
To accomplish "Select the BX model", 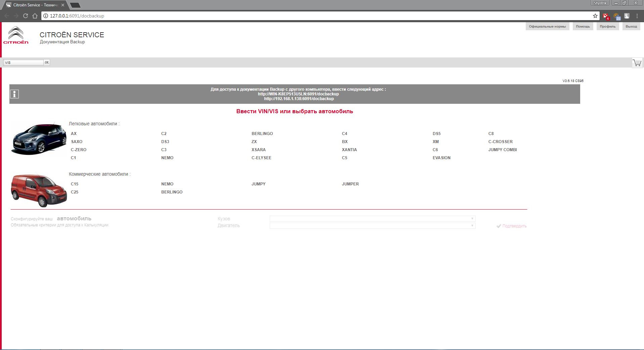I will (345, 142).
